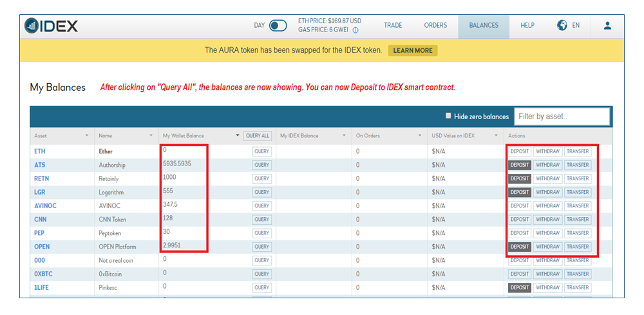Click WITHDRAW for CNN
This screenshot has width=644, height=315.
coord(547,219)
